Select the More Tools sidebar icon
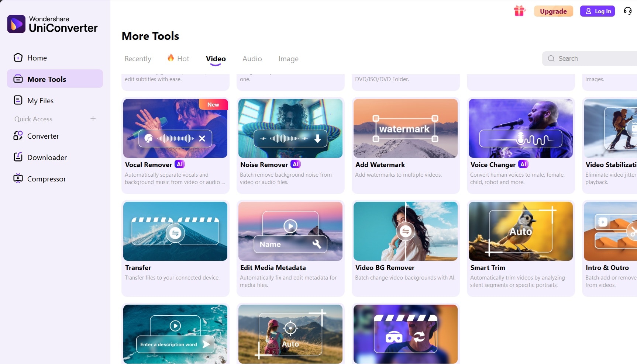Image resolution: width=637 pixels, height=364 pixels. [x=18, y=79]
